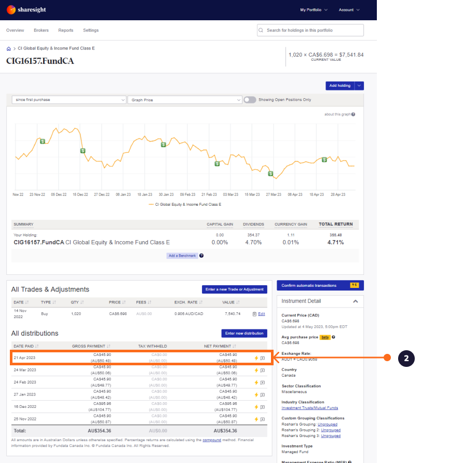Image resolution: width=476 pixels, height=463 pixels.
Task: Click comment icon for 27 Jan 2023 distribution
Action: pyautogui.click(x=263, y=394)
